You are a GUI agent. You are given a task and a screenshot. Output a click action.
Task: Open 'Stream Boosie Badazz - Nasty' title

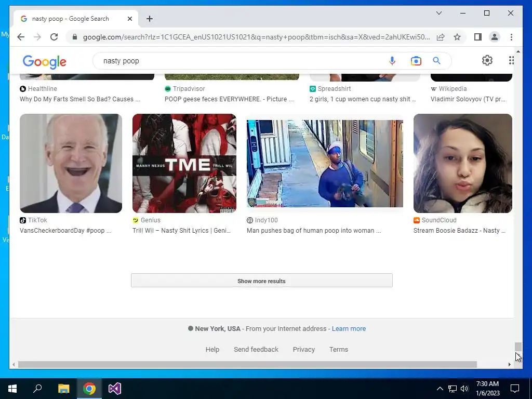[459, 230]
